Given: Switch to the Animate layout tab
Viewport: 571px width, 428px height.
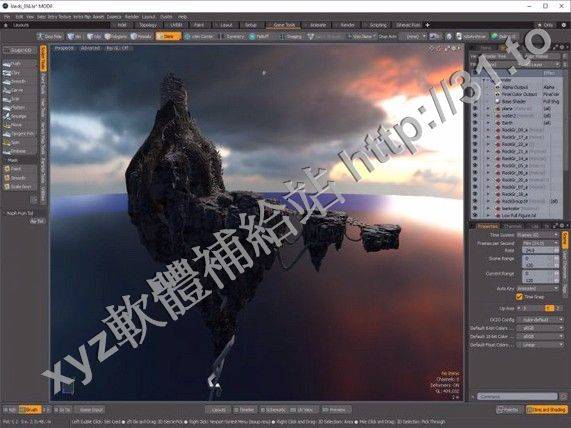Looking at the screenshot, I should coord(318,25).
